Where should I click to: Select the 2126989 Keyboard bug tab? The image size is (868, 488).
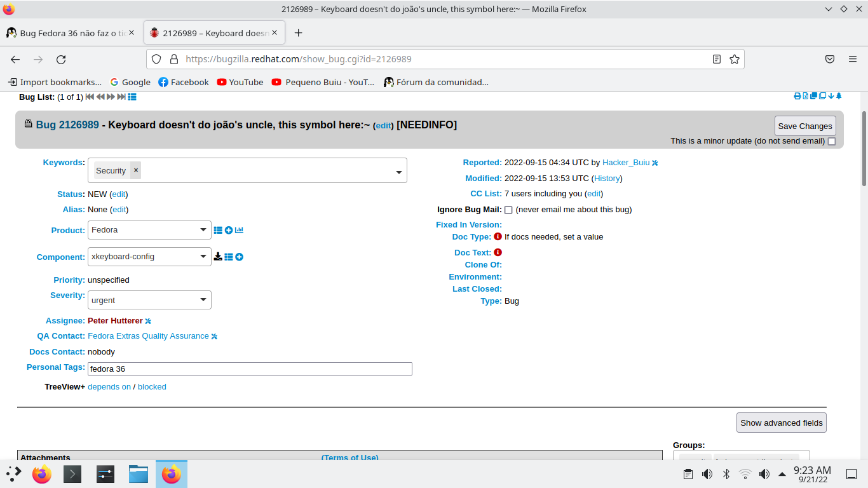[x=214, y=33]
